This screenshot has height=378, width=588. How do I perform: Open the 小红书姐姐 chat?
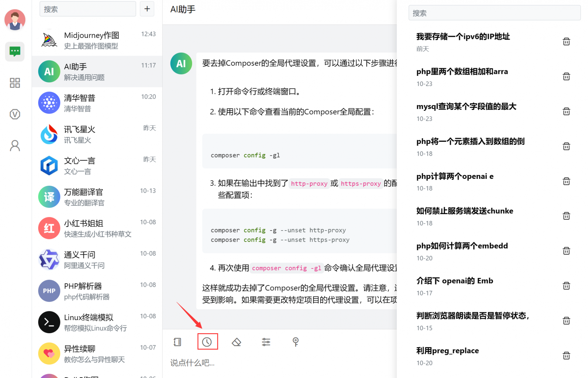(97, 229)
